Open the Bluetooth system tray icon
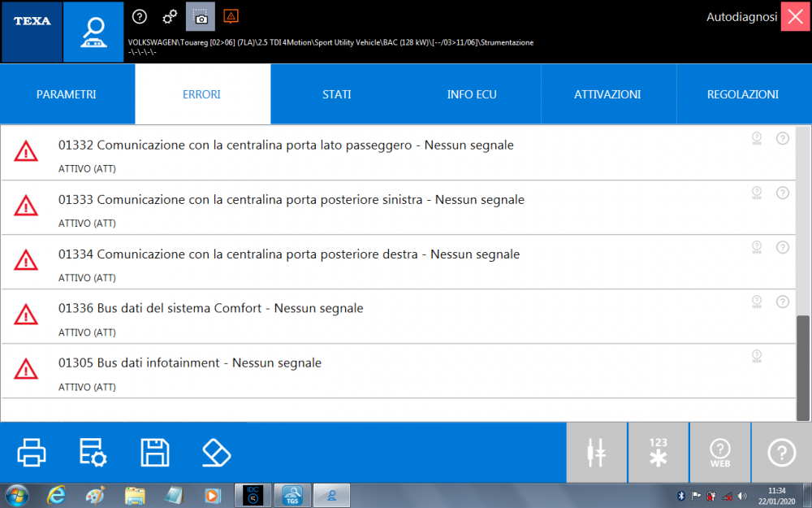Screen dimensions: 812x508 tap(680, 495)
